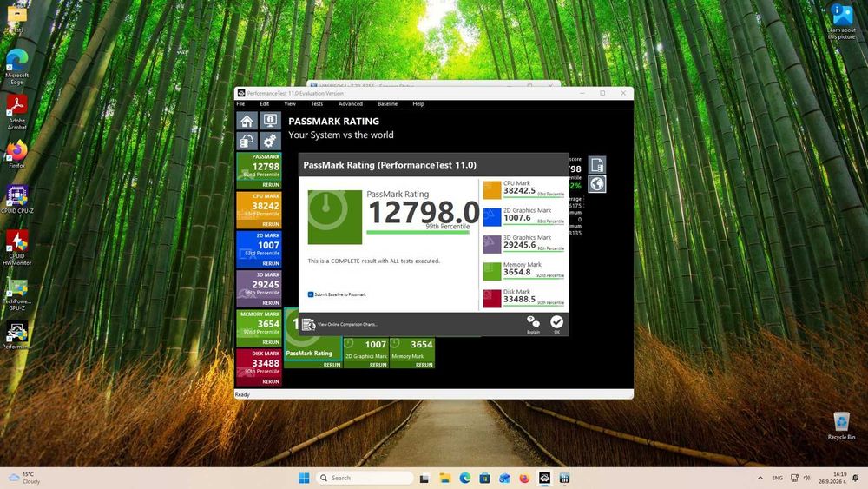868x489 pixels.
Task: Open the Recycle Bin on desktop
Action: pos(841,426)
